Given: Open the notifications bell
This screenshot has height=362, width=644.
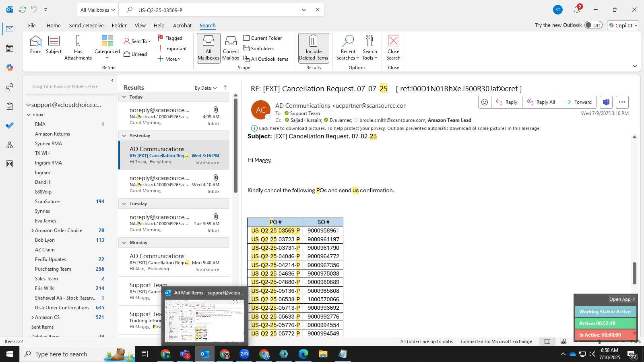Looking at the screenshot, I should tap(577, 10).
